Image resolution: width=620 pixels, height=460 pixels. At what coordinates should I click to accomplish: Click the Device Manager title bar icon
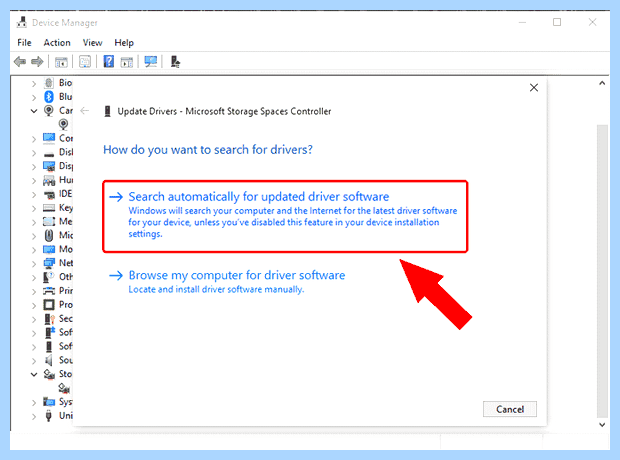point(21,22)
